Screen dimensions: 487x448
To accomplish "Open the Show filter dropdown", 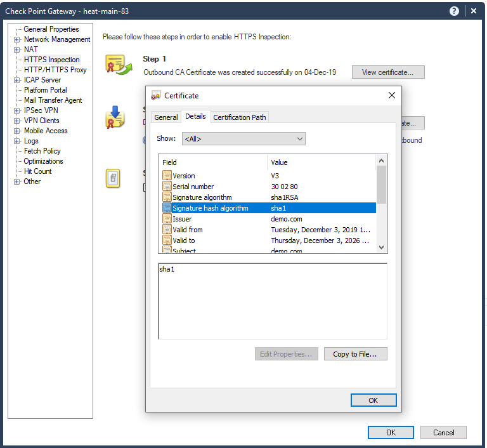I will point(243,139).
